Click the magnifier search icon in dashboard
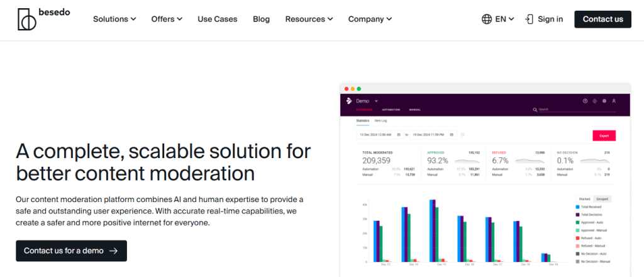Viewport: 644px width, 277px height. 535,110
